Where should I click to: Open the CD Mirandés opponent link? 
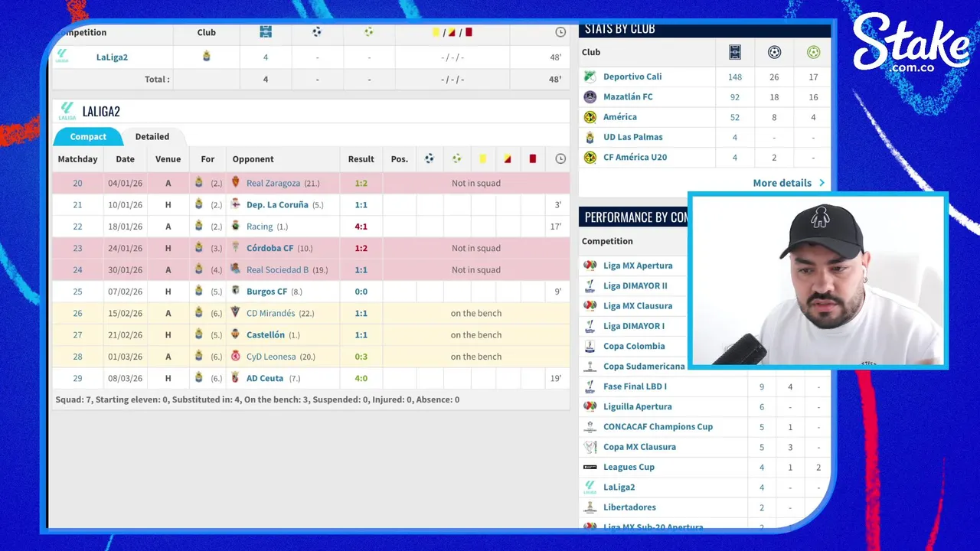[270, 313]
